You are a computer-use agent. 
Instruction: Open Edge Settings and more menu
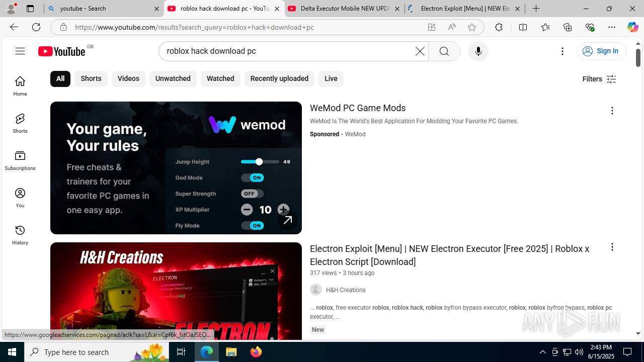612,27
